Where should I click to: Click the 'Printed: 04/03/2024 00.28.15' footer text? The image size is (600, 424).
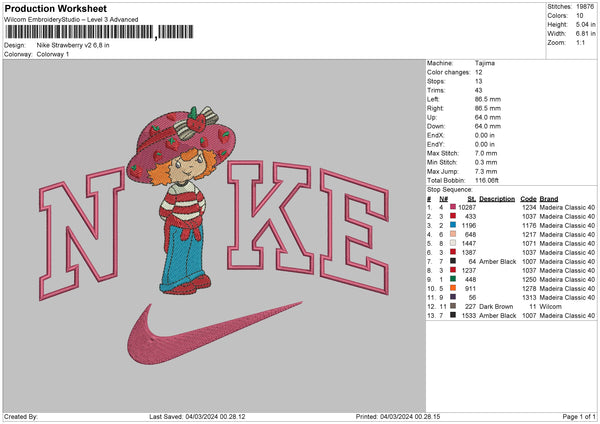(398, 416)
